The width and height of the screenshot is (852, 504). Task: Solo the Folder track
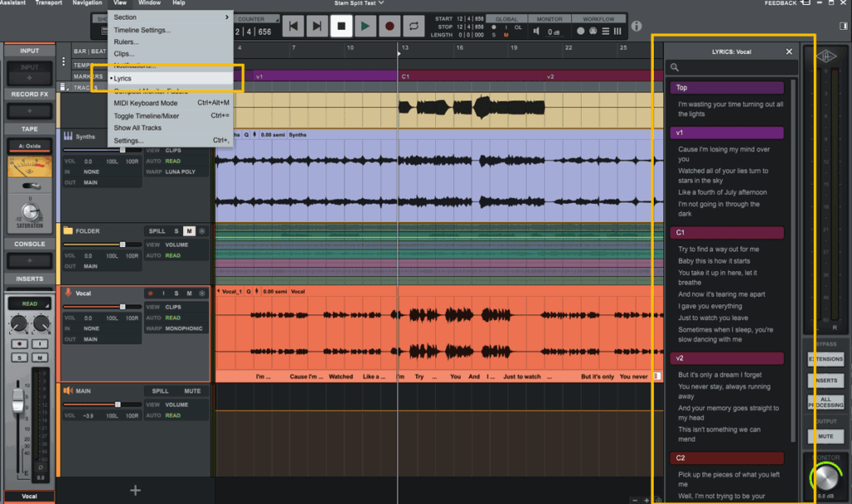(x=176, y=231)
